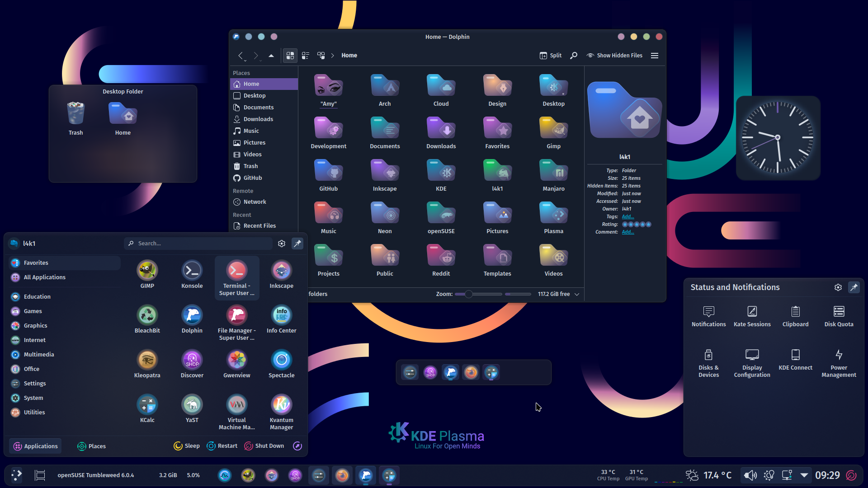Open Display Configuration in status panel
The width and height of the screenshot is (868, 488).
[752, 363]
